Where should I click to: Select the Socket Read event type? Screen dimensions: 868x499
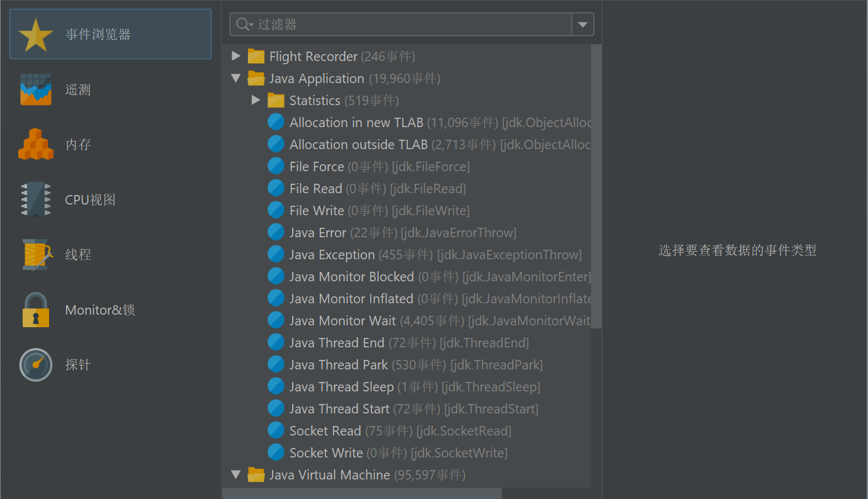click(407, 430)
